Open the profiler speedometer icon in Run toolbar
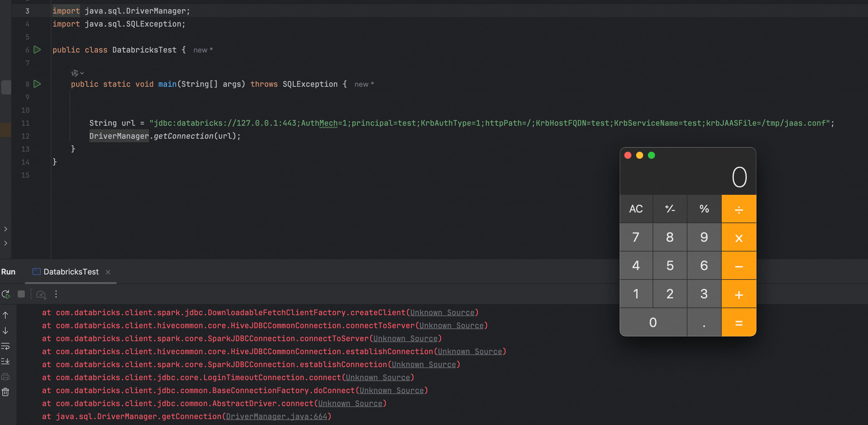Viewport: 868px width, 425px height. point(41,294)
